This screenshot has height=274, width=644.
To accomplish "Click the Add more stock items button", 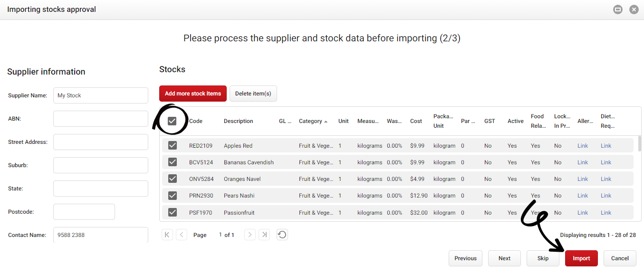I will 192,94.
